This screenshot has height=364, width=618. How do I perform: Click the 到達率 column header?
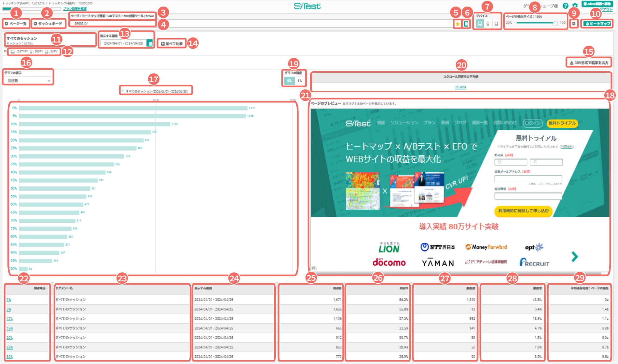378,288
